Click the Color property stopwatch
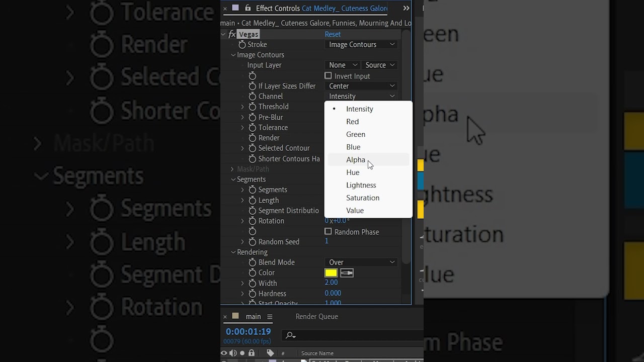The image size is (644, 362). pos(253,273)
